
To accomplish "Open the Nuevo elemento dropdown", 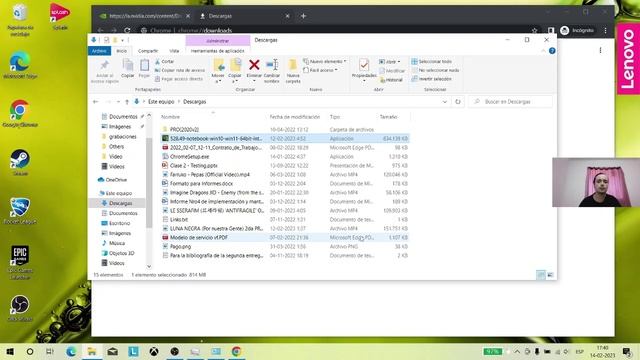I will [324, 62].
